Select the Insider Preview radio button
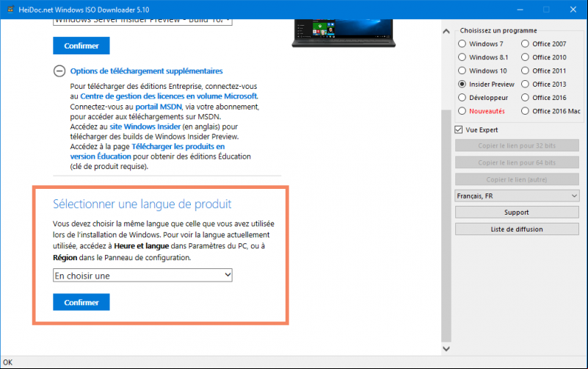Viewport: 588px width, 369px height. pos(462,84)
